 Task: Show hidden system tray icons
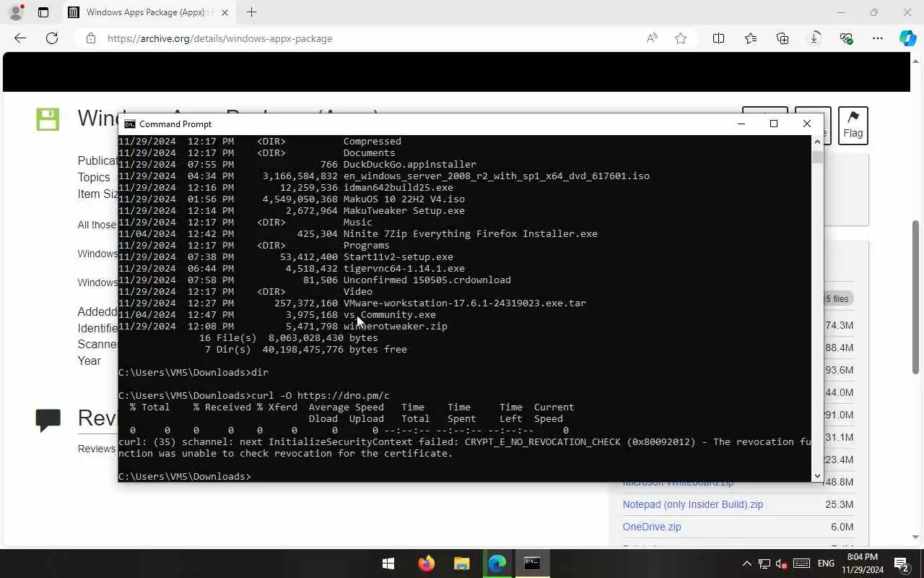pyautogui.click(x=746, y=564)
